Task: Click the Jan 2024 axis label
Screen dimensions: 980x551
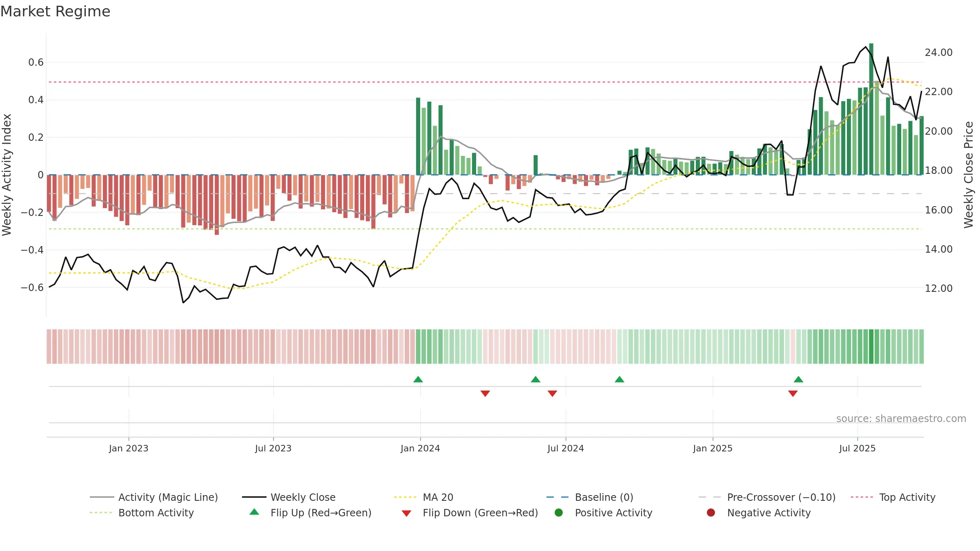Action: (x=420, y=449)
